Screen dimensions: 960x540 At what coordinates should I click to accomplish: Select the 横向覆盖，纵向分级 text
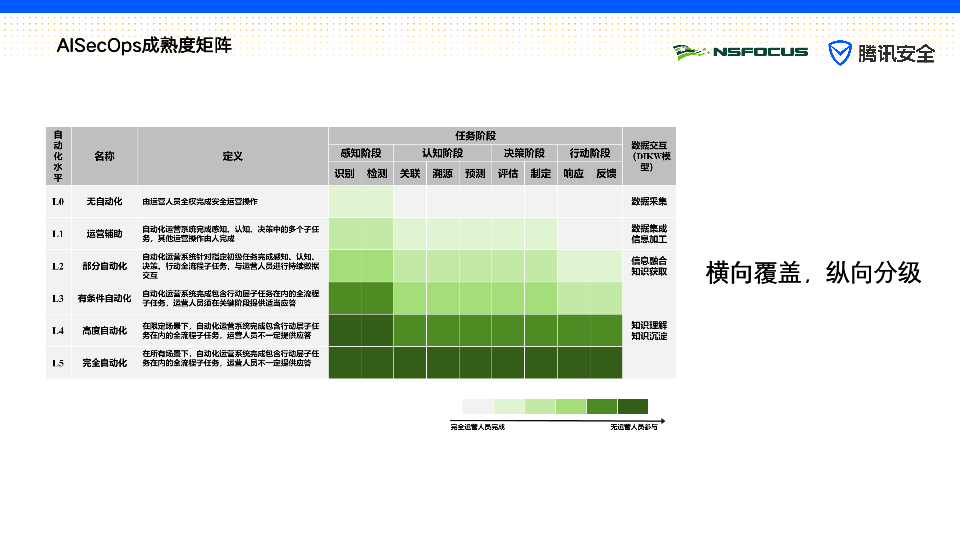click(x=813, y=273)
